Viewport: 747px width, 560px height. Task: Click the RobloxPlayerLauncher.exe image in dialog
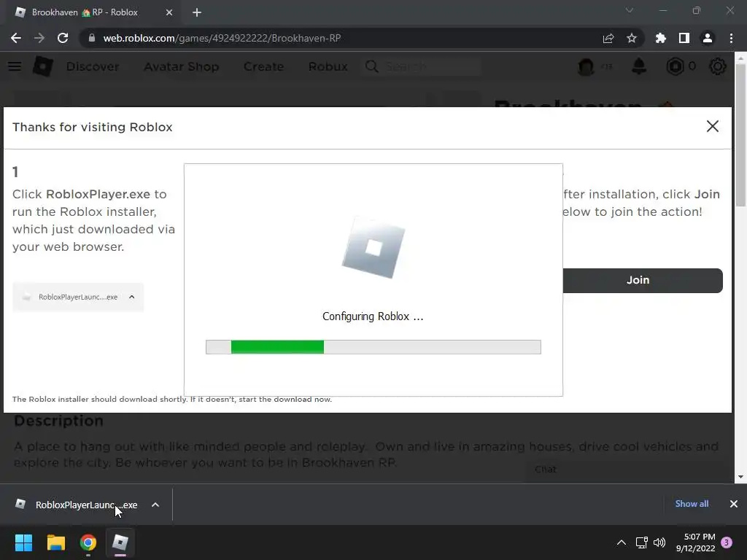click(78, 297)
